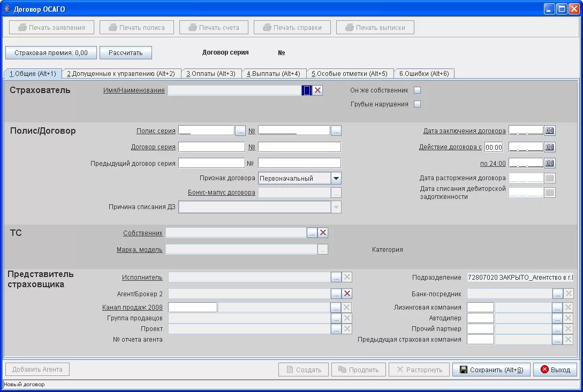Open lookup button for Марка, модель
583x392 pixels.
[323, 249]
